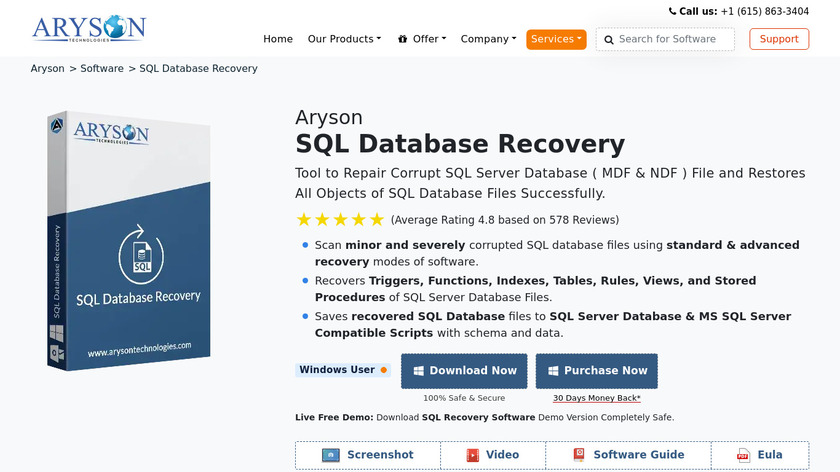This screenshot has height=472, width=840.
Task: Click the 'SQL Database Recovery' page heading
Action: pyautogui.click(x=460, y=144)
